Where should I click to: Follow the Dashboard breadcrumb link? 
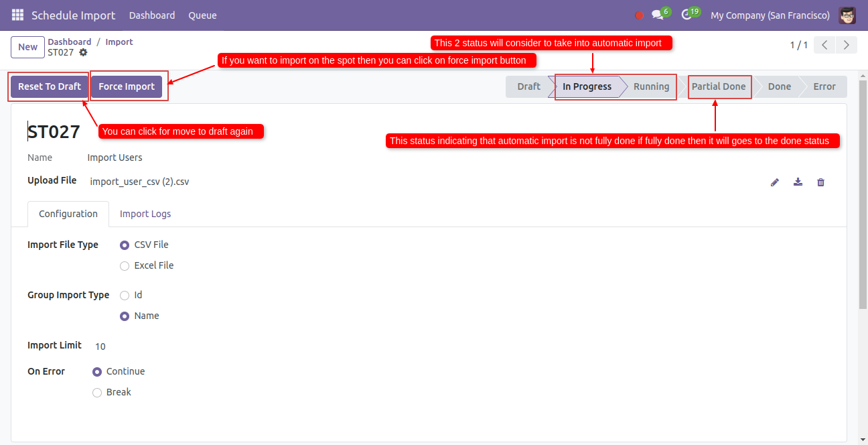pos(70,42)
